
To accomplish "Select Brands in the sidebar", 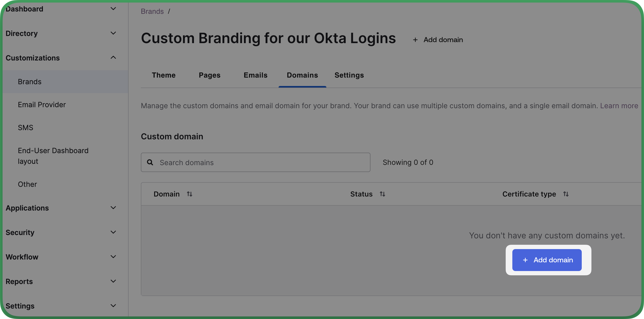I will tap(65, 82).
